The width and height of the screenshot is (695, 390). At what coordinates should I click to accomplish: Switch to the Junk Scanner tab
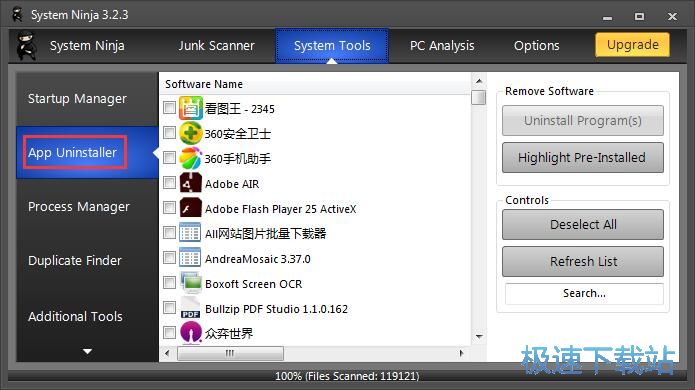click(216, 46)
